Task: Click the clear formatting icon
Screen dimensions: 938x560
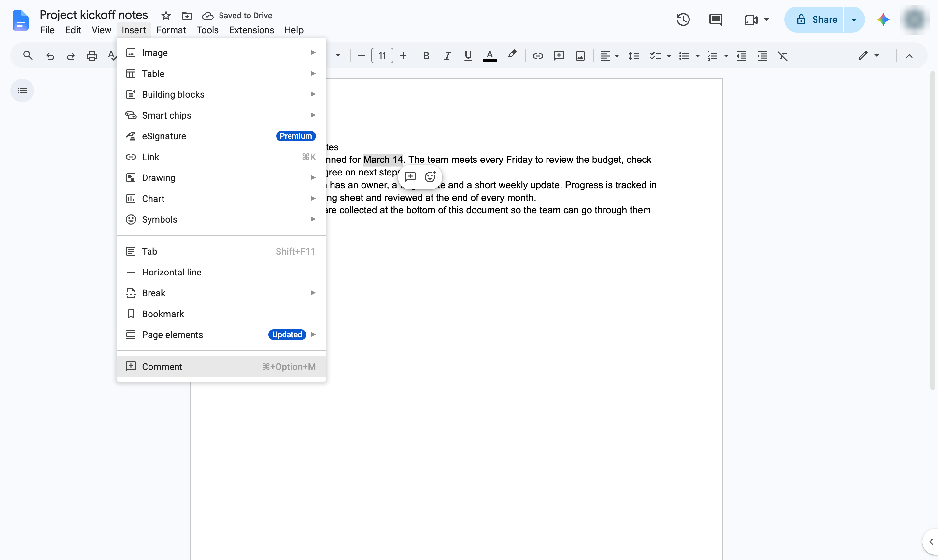Action: pos(783,56)
